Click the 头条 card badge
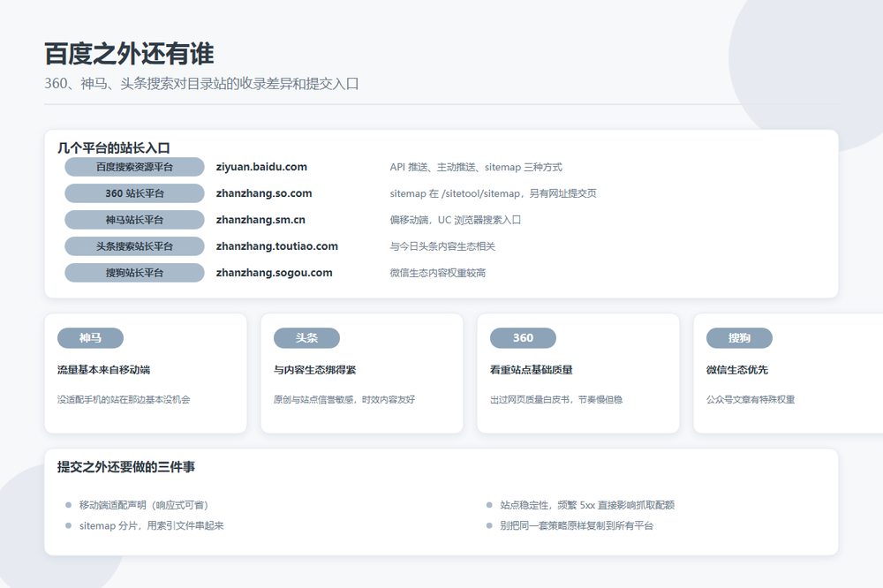Viewport: 883px width, 588px height. 306,338
